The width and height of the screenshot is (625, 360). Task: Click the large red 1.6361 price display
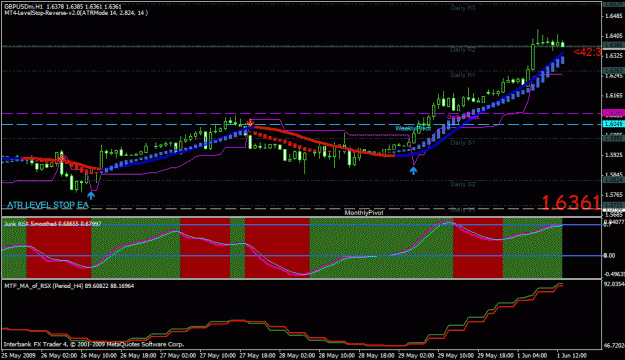pos(571,203)
